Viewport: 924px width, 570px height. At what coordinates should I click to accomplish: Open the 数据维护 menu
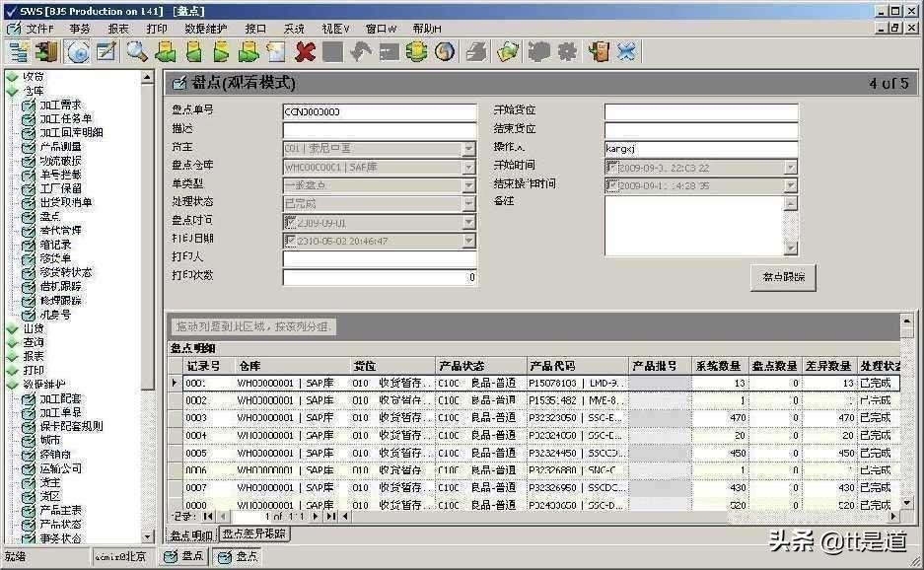click(x=206, y=29)
